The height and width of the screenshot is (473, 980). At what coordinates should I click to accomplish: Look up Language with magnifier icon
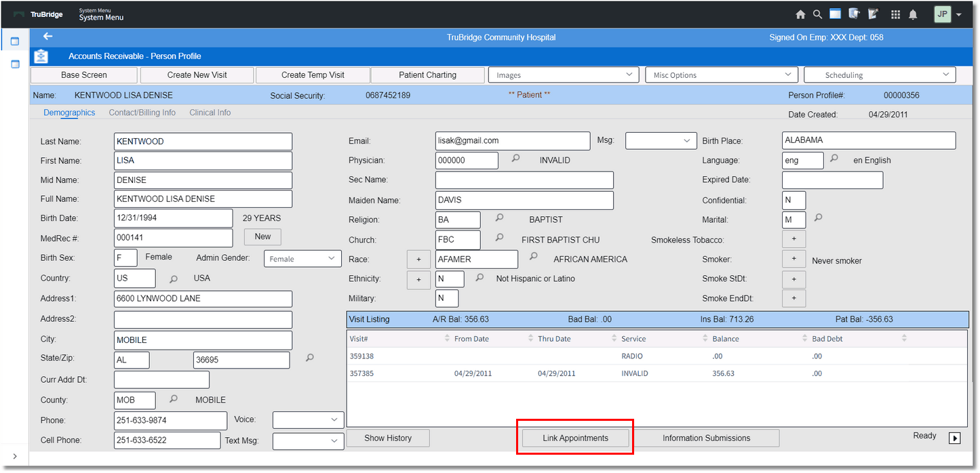[x=835, y=159]
